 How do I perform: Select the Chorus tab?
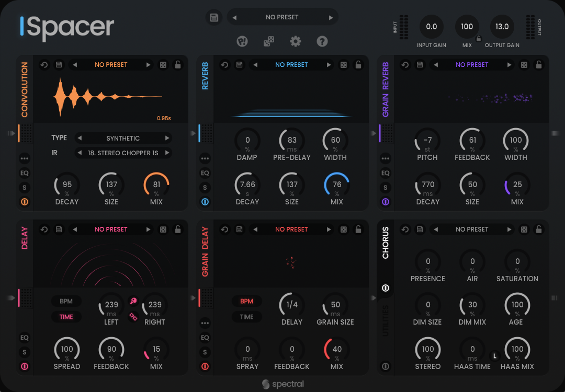coord(386,243)
